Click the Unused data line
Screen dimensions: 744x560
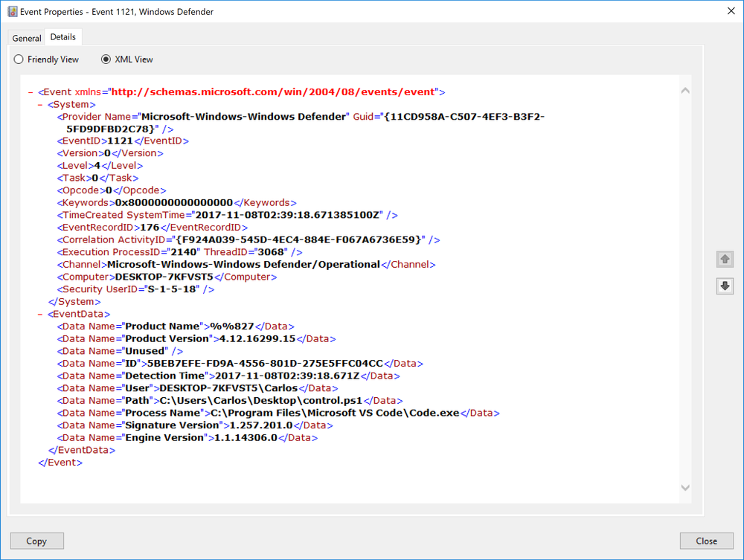[120, 351]
